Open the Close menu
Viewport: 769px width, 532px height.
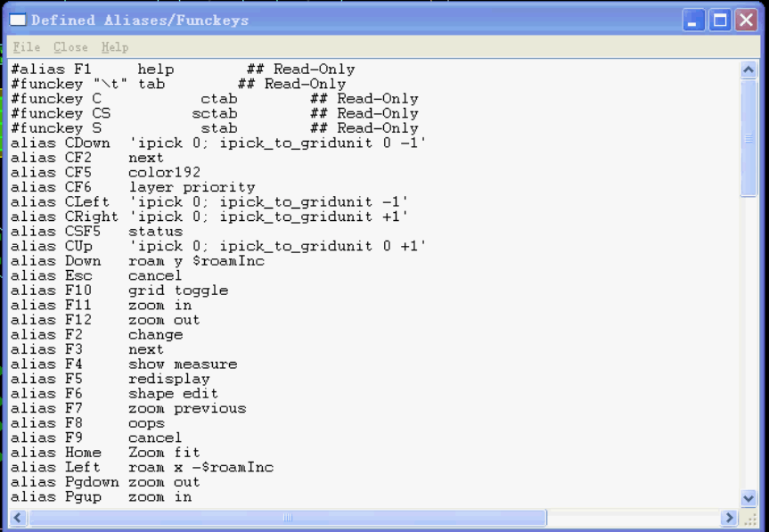70,47
